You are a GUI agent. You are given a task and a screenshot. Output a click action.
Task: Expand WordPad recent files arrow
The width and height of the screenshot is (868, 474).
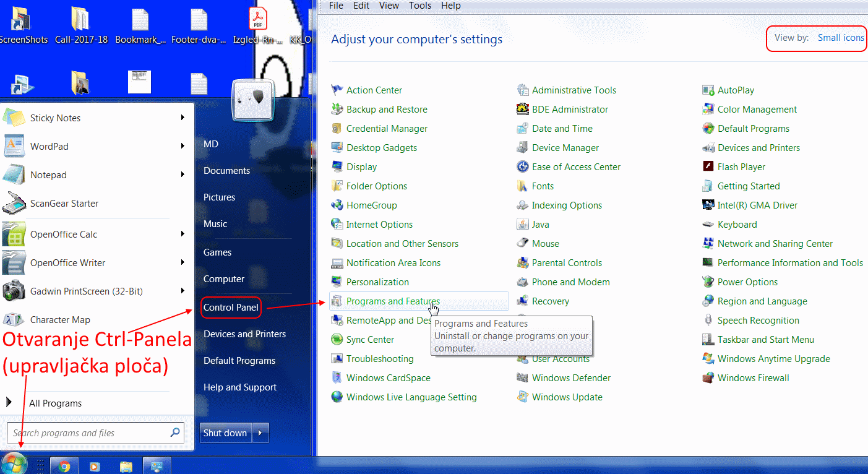[183, 146]
